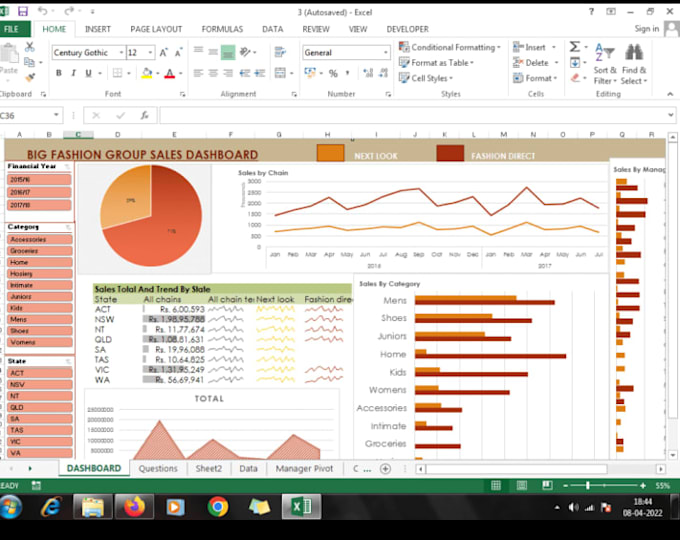
Task: Expand the Format as Table menu
Action: (x=436, y=62)
